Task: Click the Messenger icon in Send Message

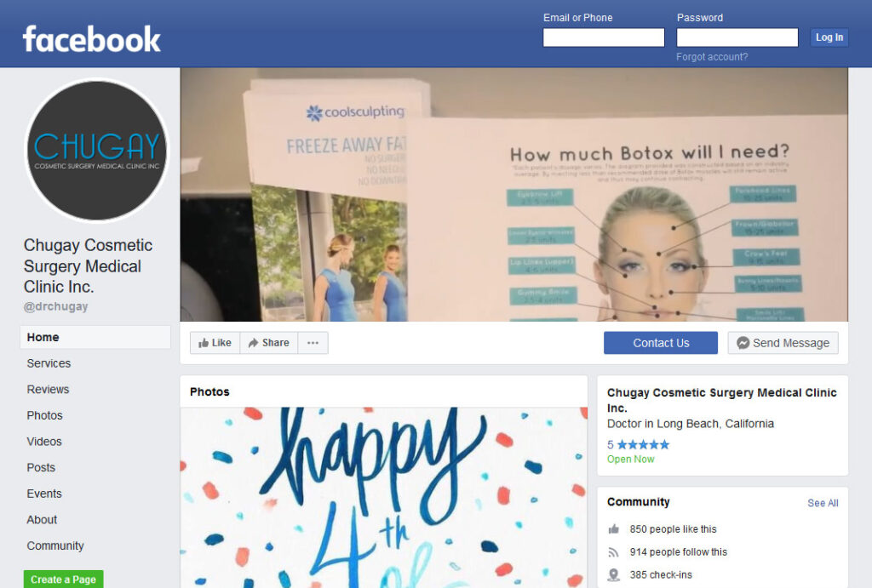Action: (x=743, y=343)
